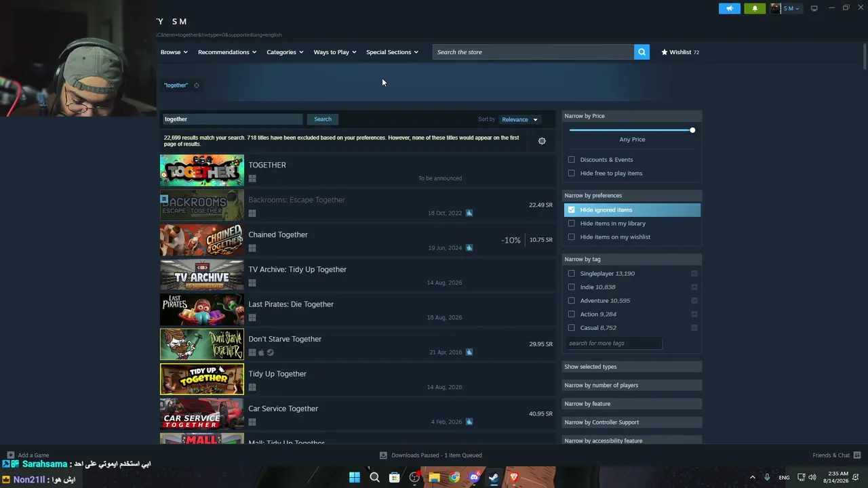Expand Show selected types section
This screenshot has height=488, width=868.
coord(632,367)
